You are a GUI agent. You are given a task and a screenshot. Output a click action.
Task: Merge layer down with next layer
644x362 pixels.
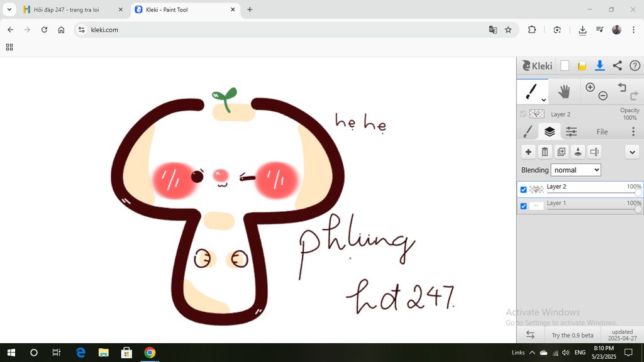[x=577, y=152]
